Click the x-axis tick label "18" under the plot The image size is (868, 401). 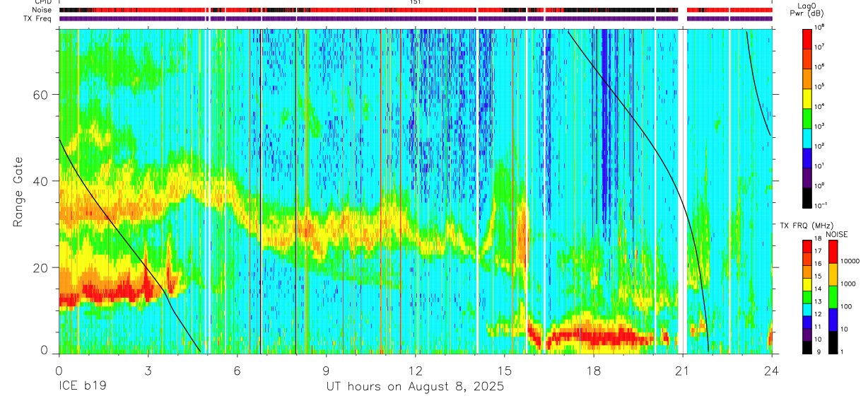(x=593, y=370)
